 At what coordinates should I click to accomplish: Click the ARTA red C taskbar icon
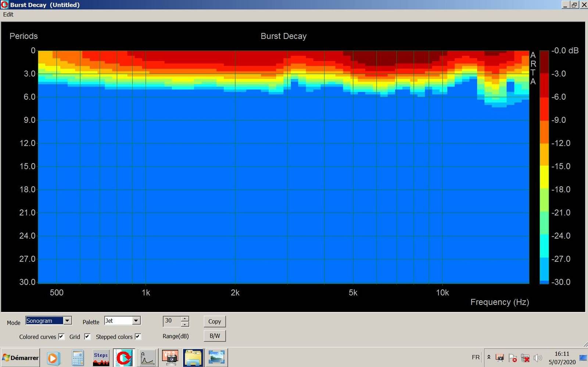pos(123,358)
